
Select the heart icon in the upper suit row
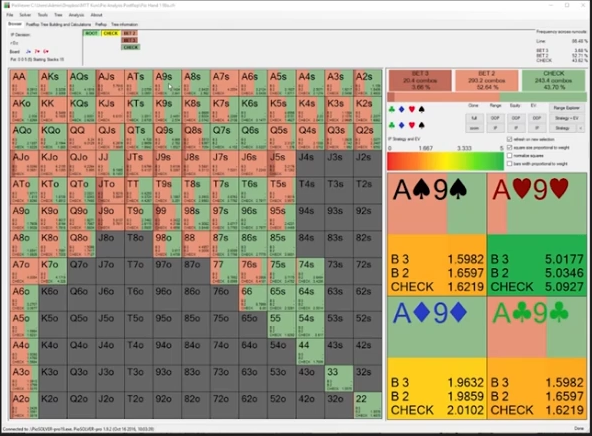pos(412,109)
